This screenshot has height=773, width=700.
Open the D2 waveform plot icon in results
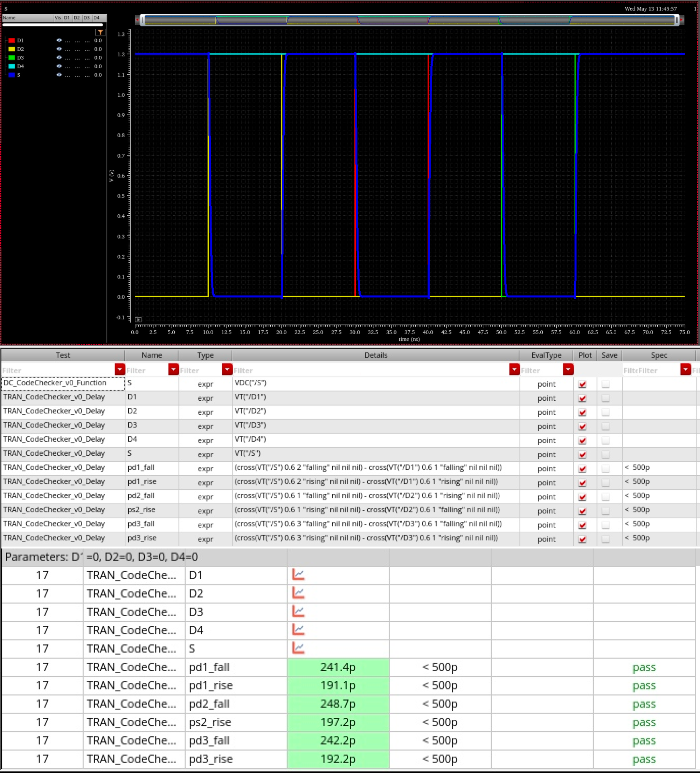click(x=298, y=593)
